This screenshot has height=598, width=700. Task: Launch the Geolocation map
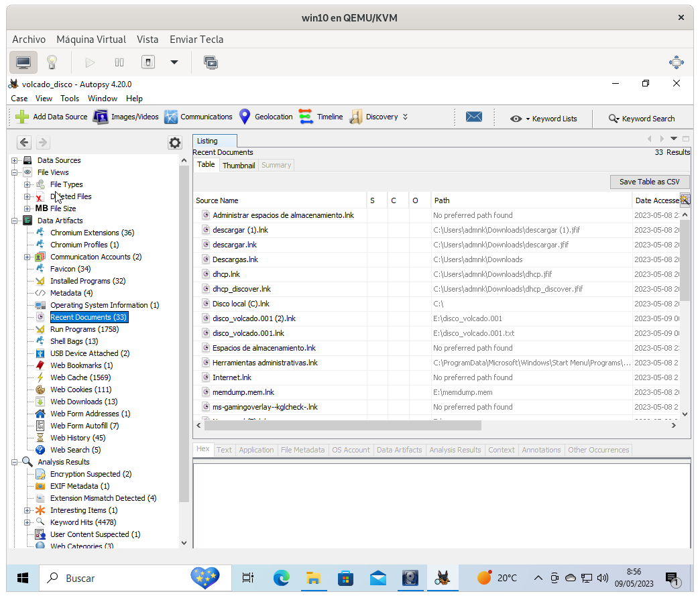(266, 117)
